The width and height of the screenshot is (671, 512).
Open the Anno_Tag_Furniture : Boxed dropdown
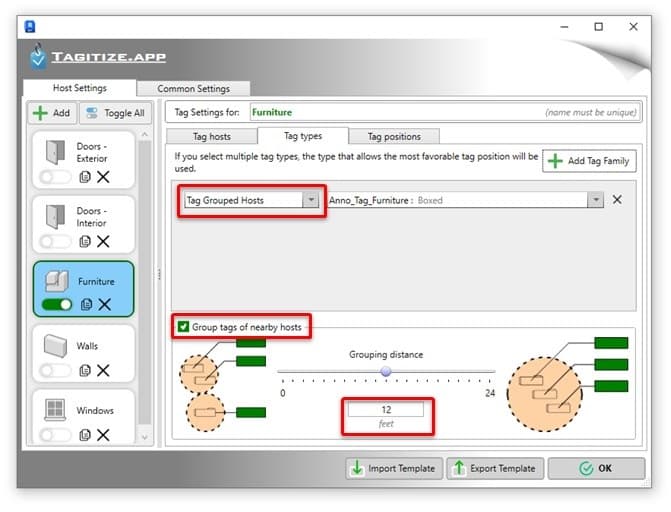pyautogui.click(x=595, y=200)
